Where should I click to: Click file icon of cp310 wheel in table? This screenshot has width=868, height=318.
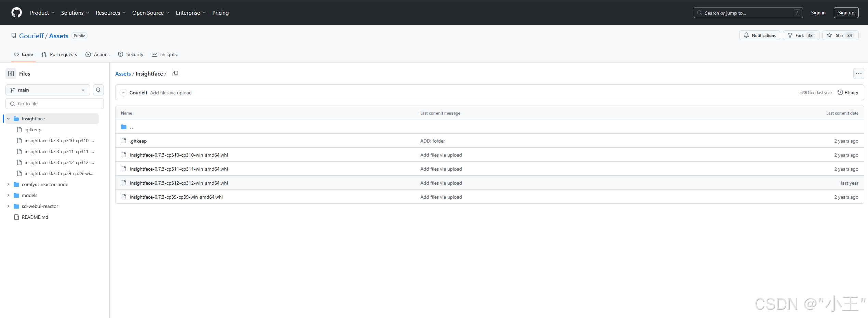coord(124,155)
